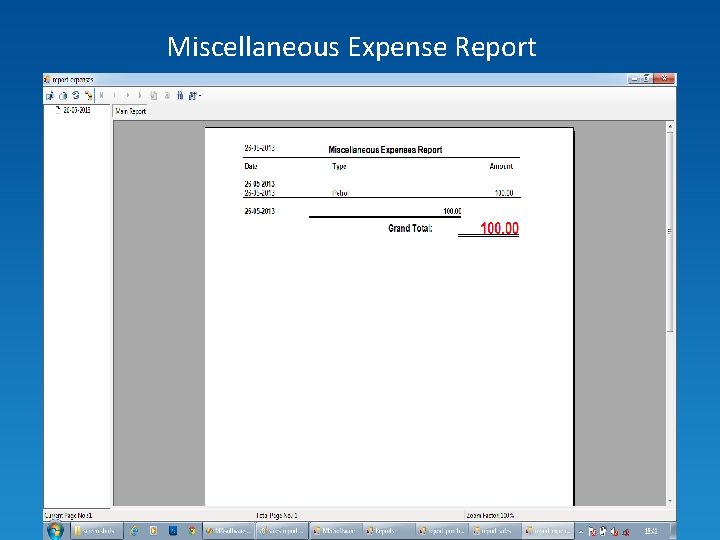
Task: Click the Action Center flag tray icon
Action: 592,532
